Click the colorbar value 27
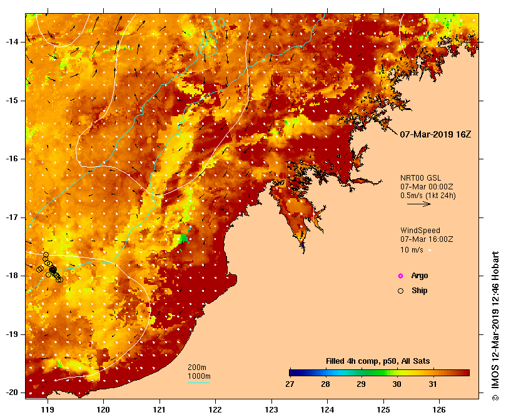Image resolution: width=506 pixels, height=420 pixels. click(x=290, y=384)
